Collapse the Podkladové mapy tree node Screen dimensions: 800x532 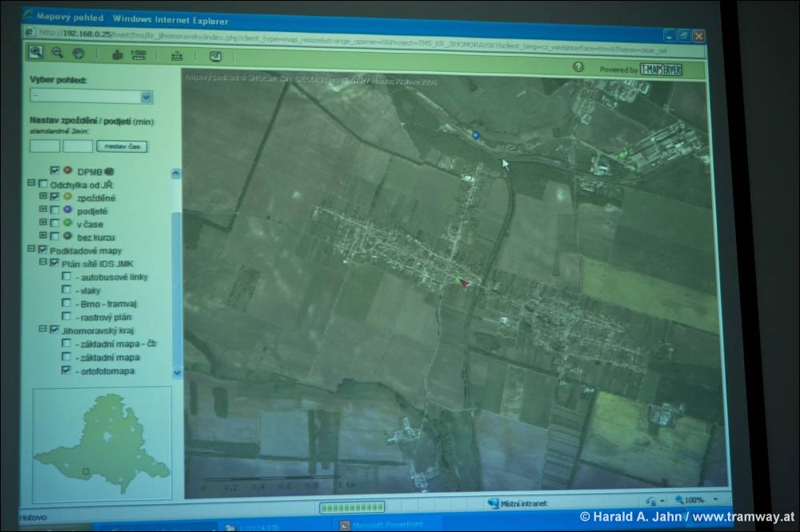[x=31, y=250]
